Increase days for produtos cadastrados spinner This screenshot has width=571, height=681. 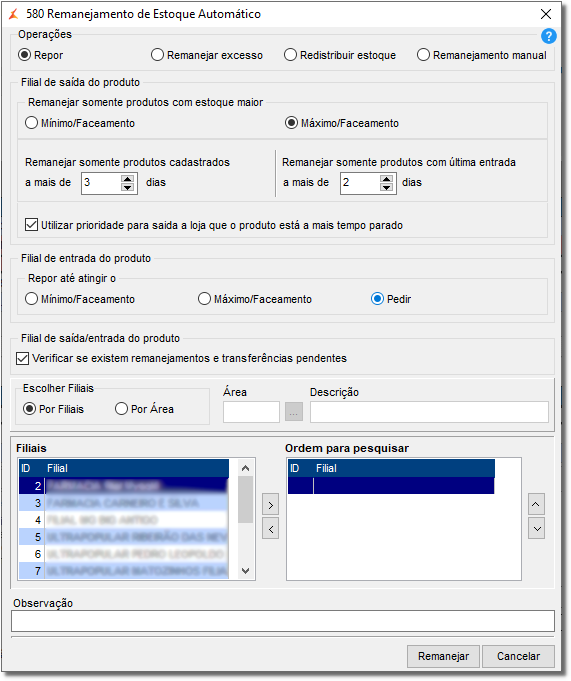pos(127,179)
